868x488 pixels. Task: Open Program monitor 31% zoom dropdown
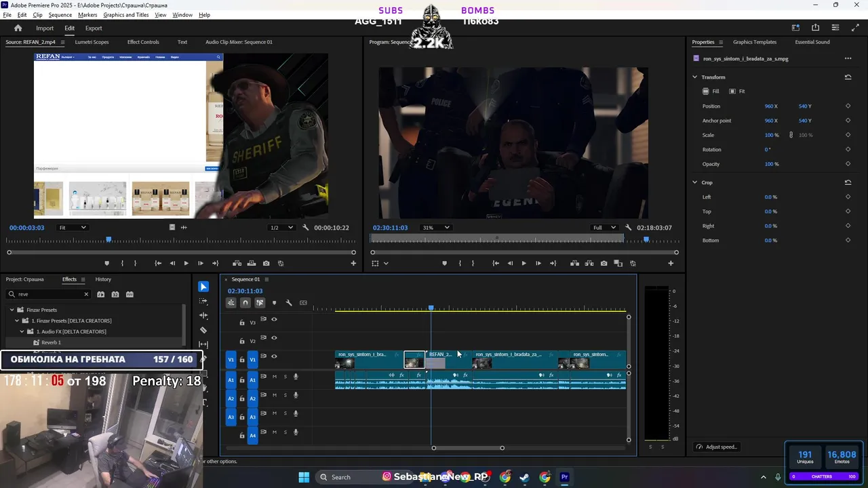pyautogui.click(x=436, y=228)
